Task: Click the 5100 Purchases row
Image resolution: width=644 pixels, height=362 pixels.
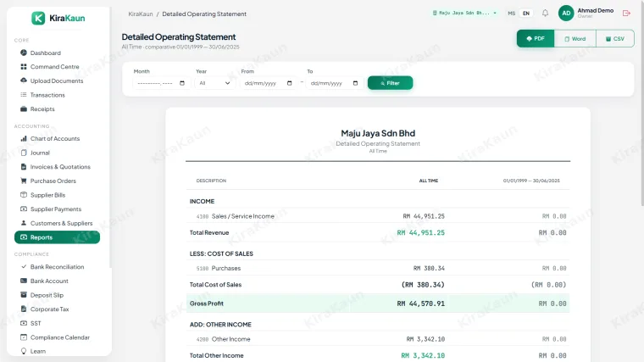Action: click(x=378, y=268)
